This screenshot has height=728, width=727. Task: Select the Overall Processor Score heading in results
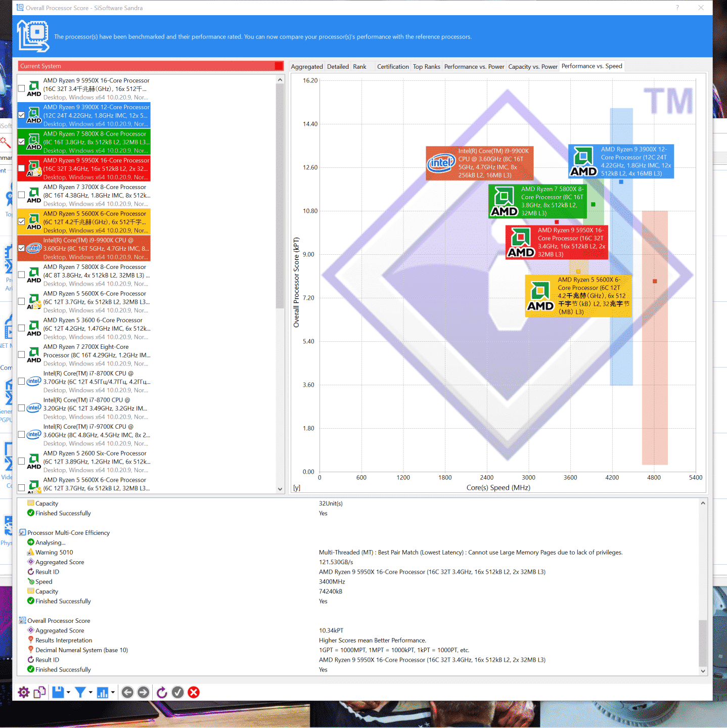pos(59,621)
